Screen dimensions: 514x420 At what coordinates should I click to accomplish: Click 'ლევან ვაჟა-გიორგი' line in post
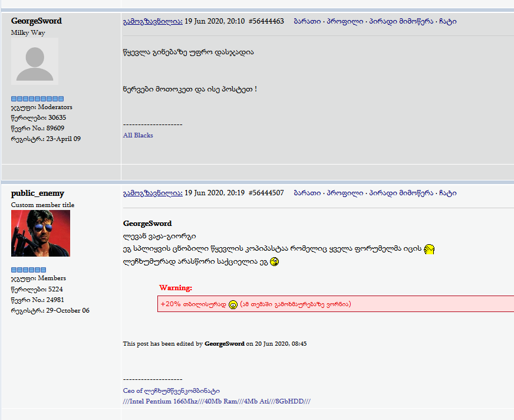coord(159,236)
